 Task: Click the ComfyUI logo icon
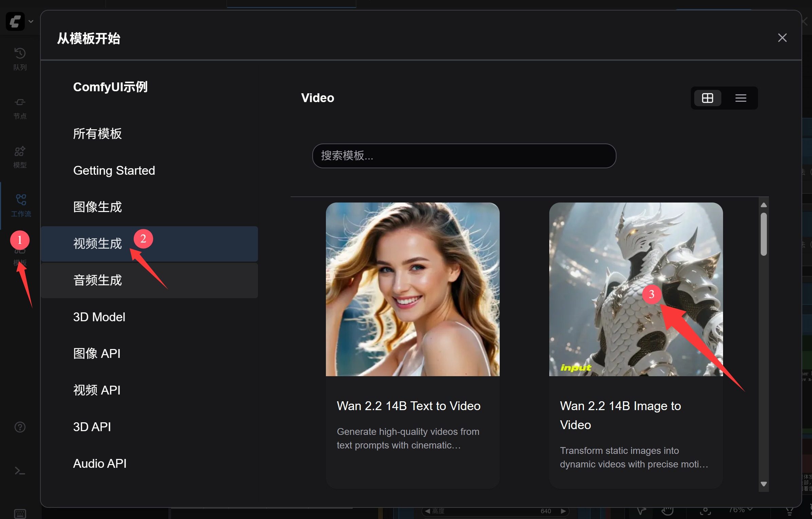click(15, 22)
